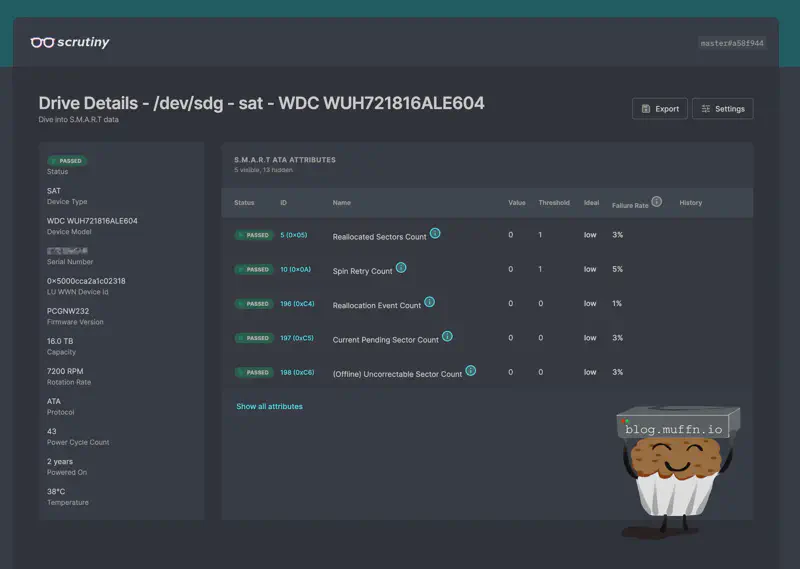
Task: Click info icon by Current Pending Sector Count
Action: (x=447, y=336)
